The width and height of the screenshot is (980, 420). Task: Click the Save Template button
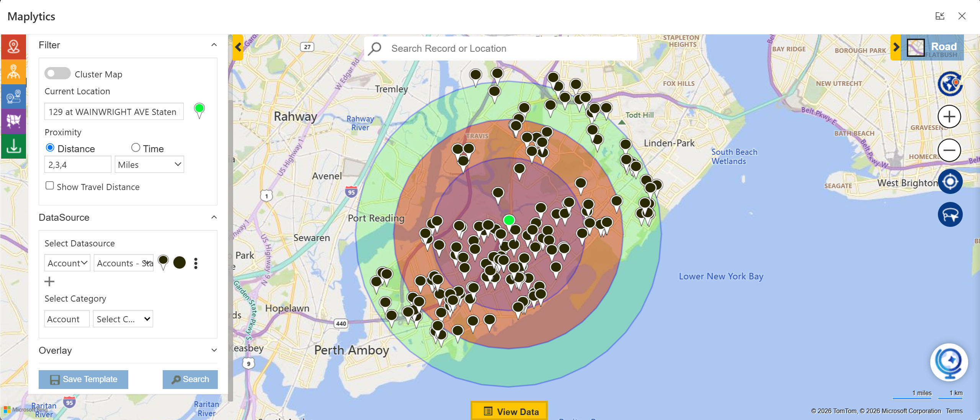tap(83, 379)
